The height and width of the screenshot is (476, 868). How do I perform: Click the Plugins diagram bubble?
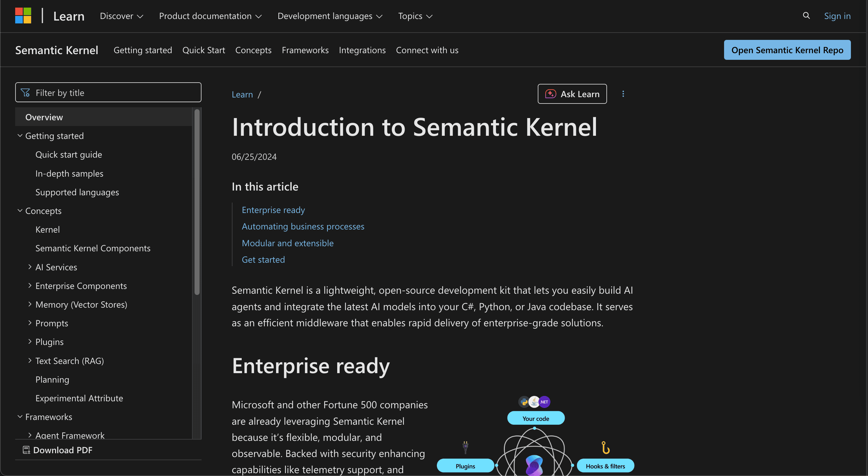(465, 466)
